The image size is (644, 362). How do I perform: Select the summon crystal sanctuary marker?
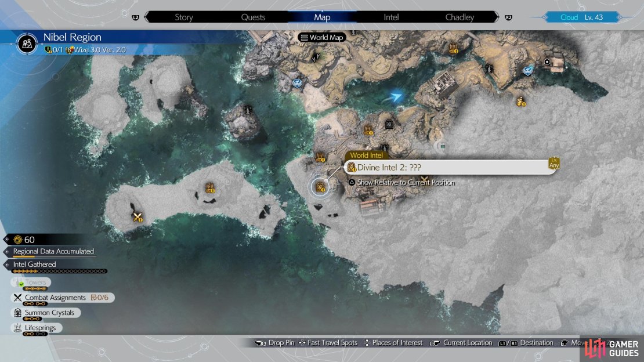pyautogui.click(x=389, y=124)
